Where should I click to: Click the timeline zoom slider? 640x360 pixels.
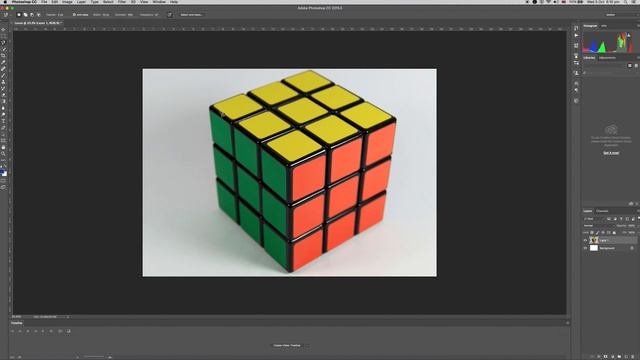pyautogui.click(x=95, y=357)
